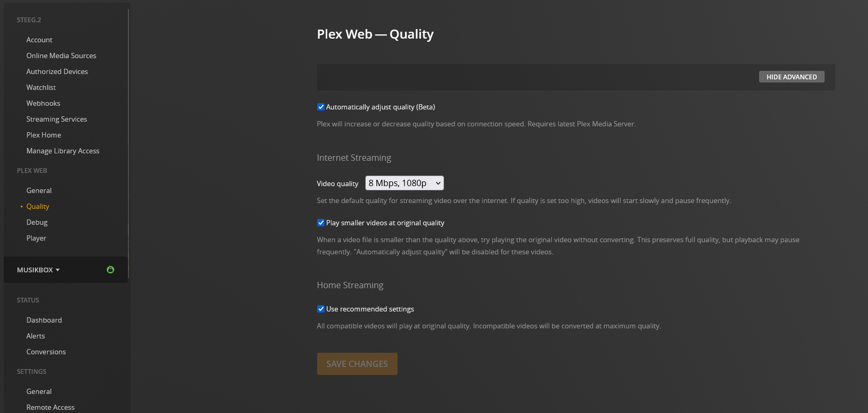Open Player settings page
This screenshot has height=413, width=868.
36,238
